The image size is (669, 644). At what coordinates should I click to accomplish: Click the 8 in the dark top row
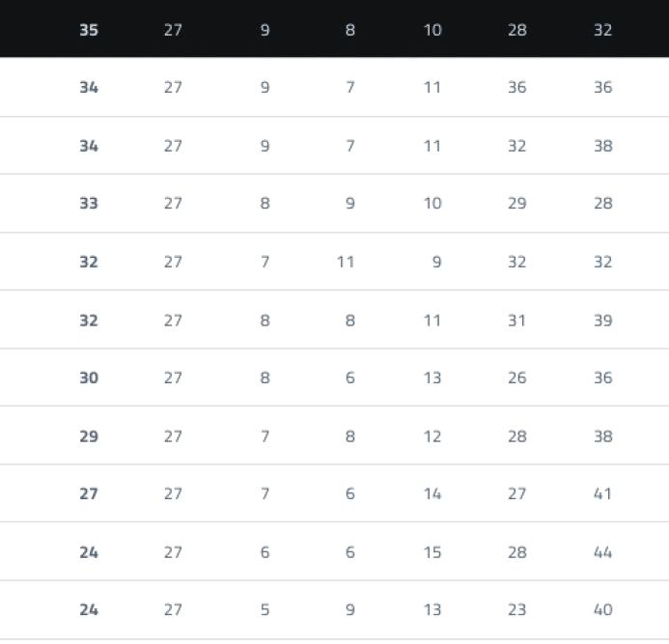point(349,30)
